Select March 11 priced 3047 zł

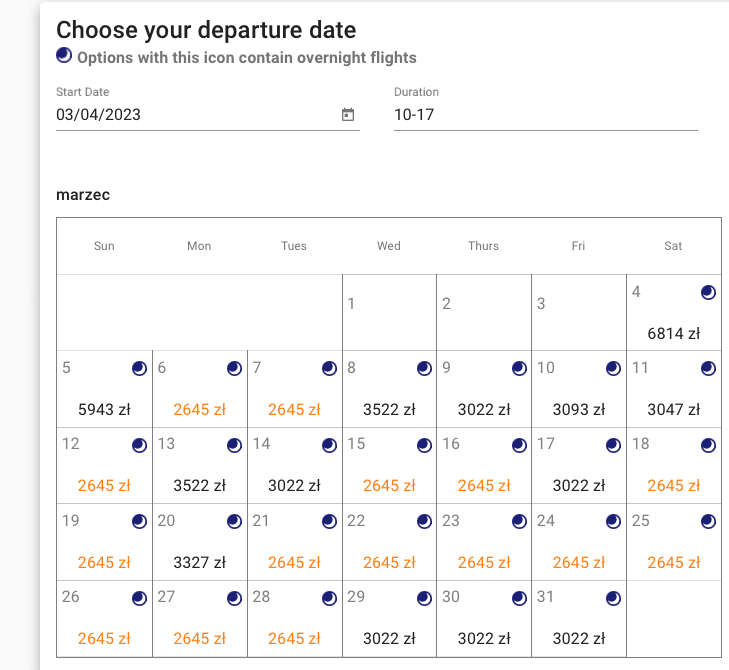(674, 389)
